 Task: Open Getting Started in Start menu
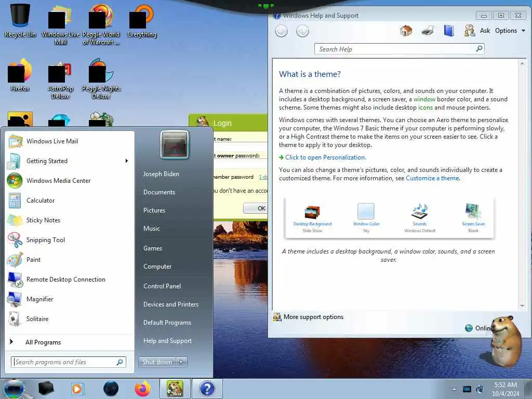(x=70, y=161)
